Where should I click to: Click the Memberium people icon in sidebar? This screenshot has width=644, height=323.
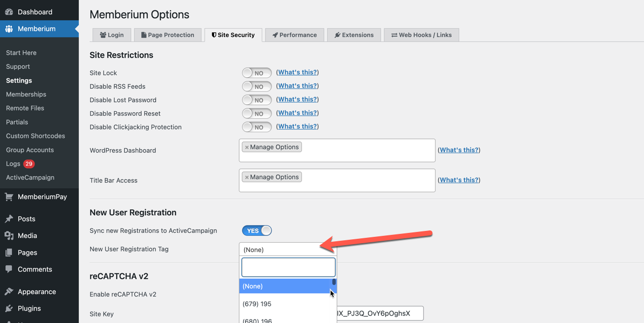tap(9, 29)
